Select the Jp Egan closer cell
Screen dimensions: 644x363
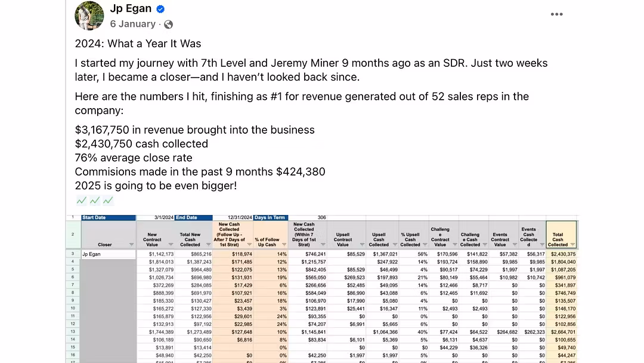[109, 254]
